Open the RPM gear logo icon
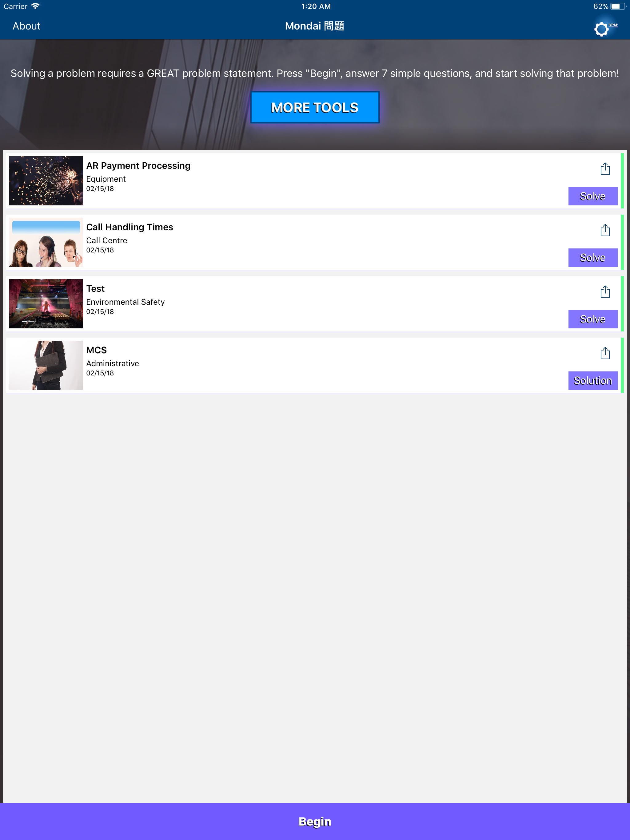This screenshot has width=630, height=840. click(x=605, y=28)
